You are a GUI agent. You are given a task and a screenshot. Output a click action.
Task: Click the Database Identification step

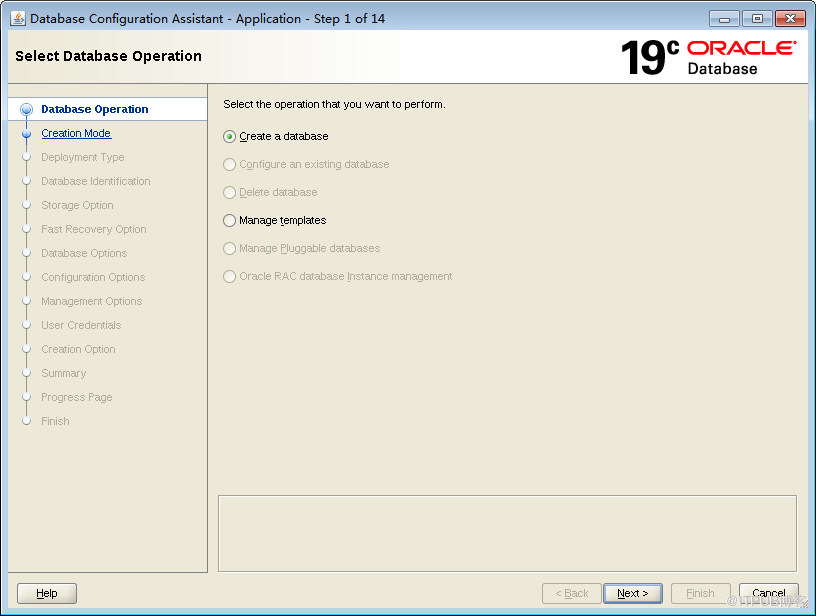tap(96, 181)
